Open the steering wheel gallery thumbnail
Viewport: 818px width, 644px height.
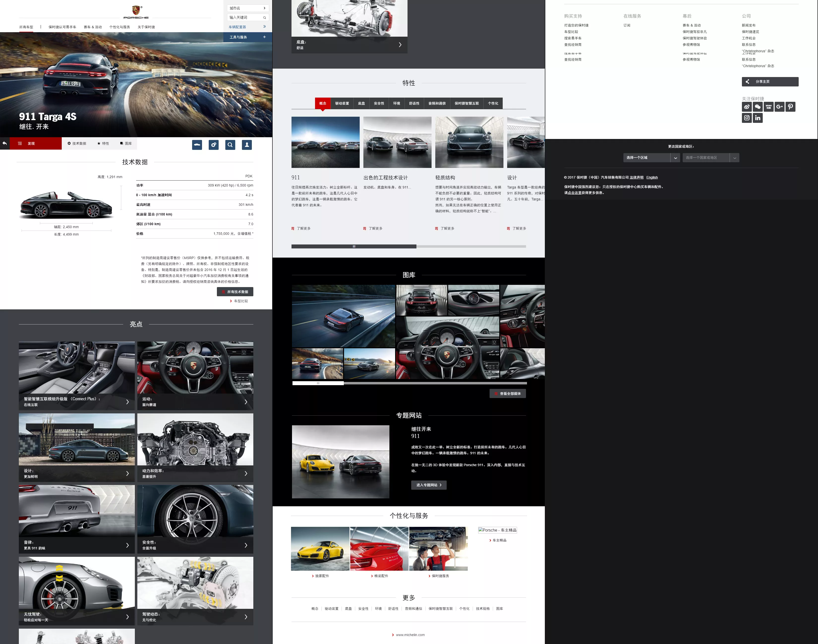[x=447, y=348]
